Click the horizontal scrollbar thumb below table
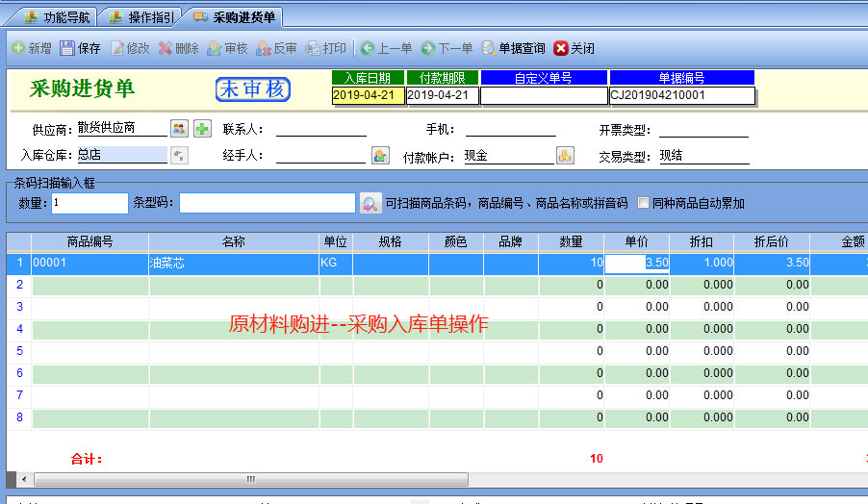The width and height of the screenshot is (868, 504). 250,479
